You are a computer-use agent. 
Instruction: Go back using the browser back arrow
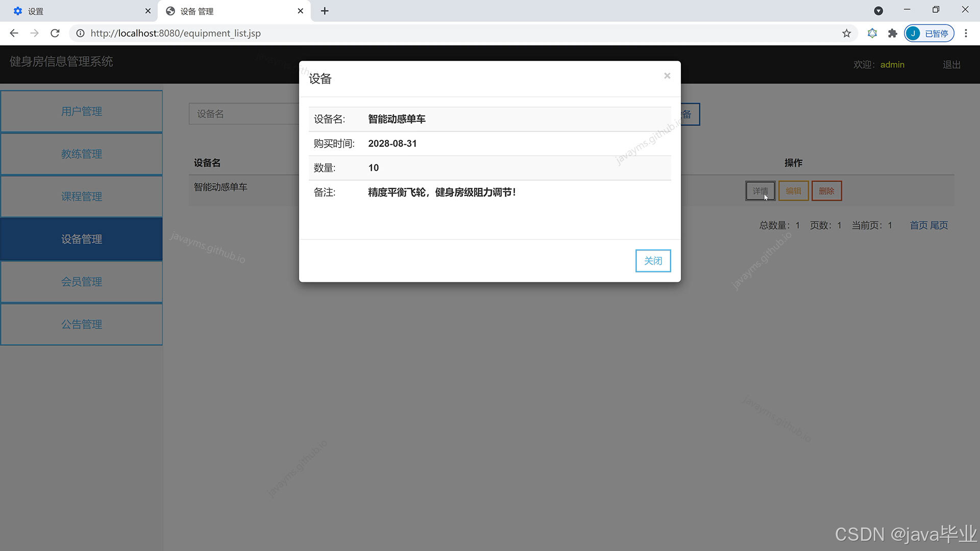[x=14, y=33]
